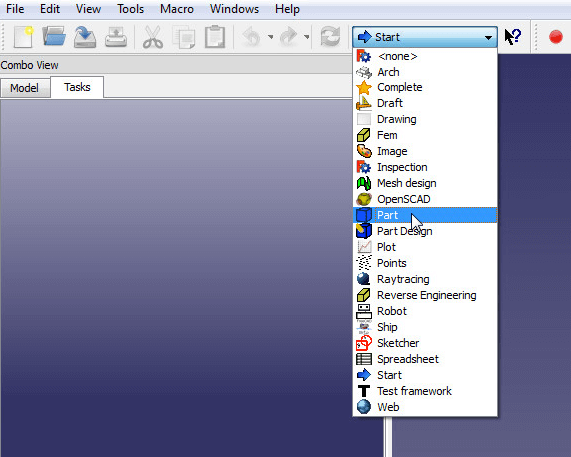
Task: Open the Tools menu
Action: click(x=130, y=9)
